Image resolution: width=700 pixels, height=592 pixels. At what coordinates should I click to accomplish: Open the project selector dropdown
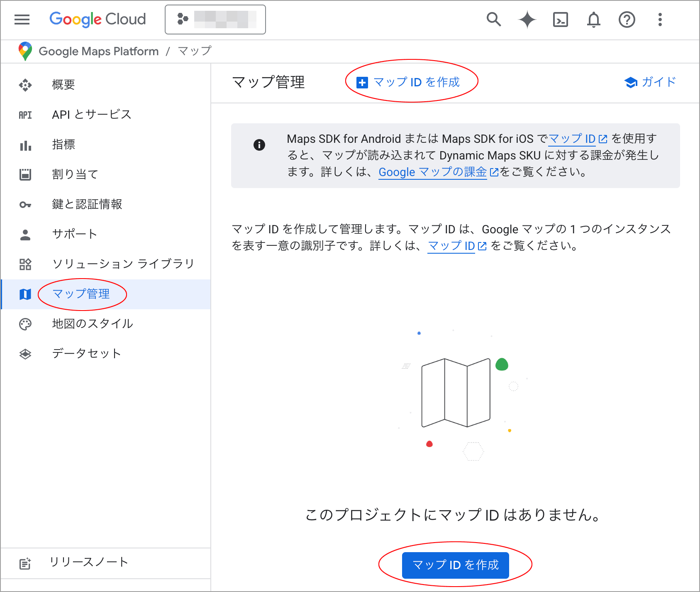(215, 20)
